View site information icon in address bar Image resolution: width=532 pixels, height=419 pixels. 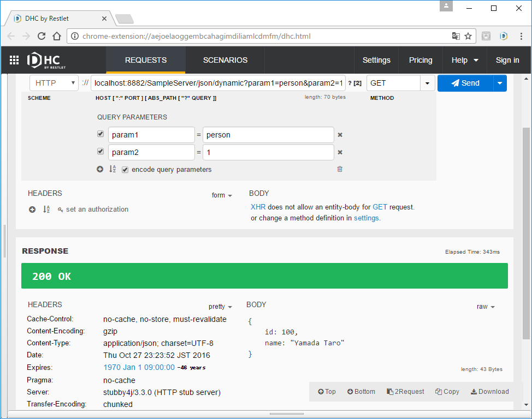(75, 36)
